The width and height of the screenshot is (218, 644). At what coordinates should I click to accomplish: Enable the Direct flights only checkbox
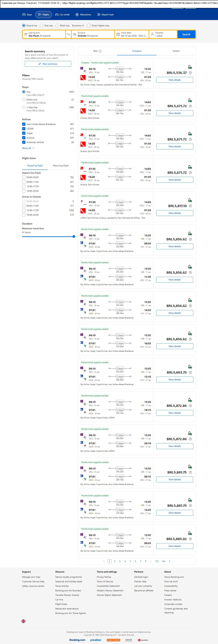(89, 26)
